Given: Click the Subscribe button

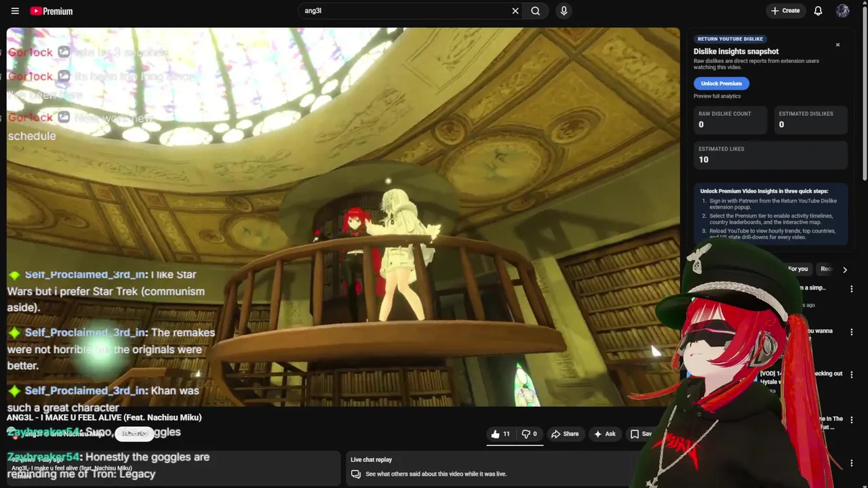Looking at the screenshot, I should coord(134,434).
